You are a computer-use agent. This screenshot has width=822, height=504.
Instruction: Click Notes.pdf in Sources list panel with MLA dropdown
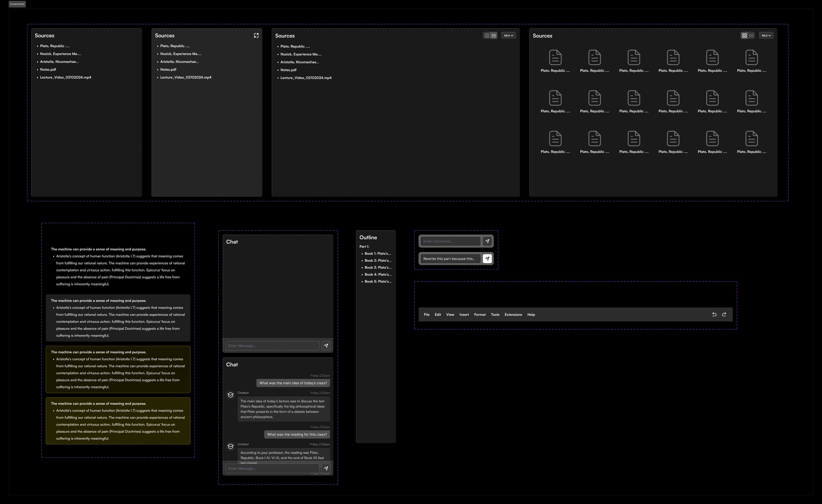(x=288, y=70)
